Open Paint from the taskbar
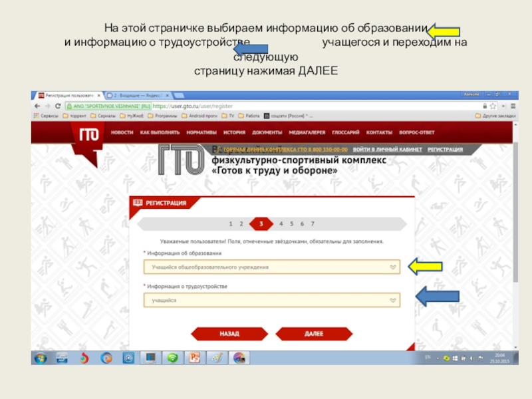The width and height of the screenshot is (532, 399). point(217,358)
